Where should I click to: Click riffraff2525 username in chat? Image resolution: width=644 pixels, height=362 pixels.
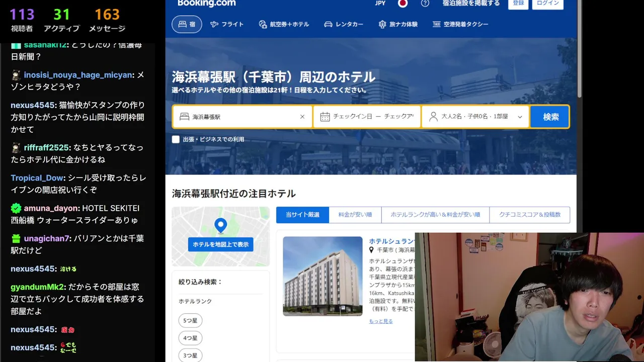point(47,147)
